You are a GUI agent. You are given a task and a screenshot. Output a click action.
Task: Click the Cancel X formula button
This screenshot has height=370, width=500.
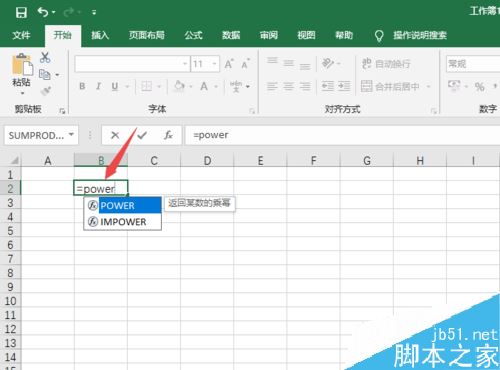pyautogui.click(x=115, y=135)
